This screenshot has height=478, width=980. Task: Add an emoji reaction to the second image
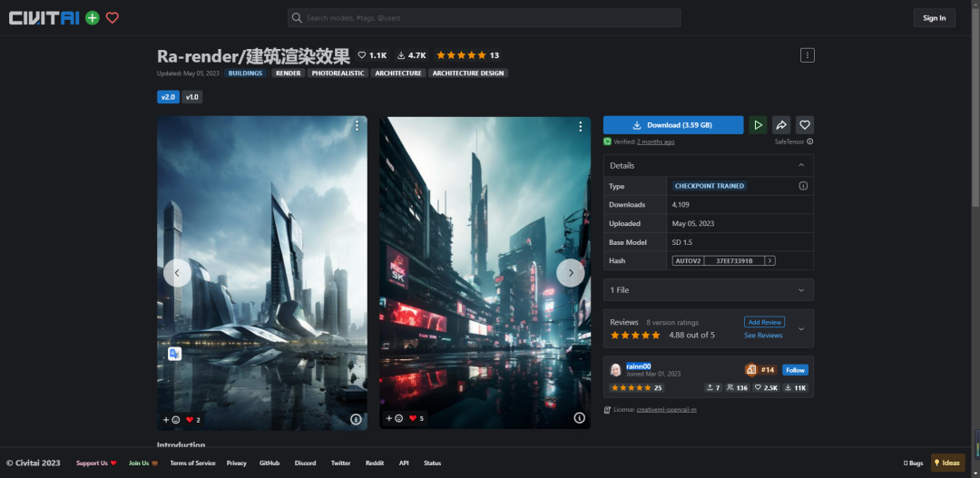coord(395,418)
